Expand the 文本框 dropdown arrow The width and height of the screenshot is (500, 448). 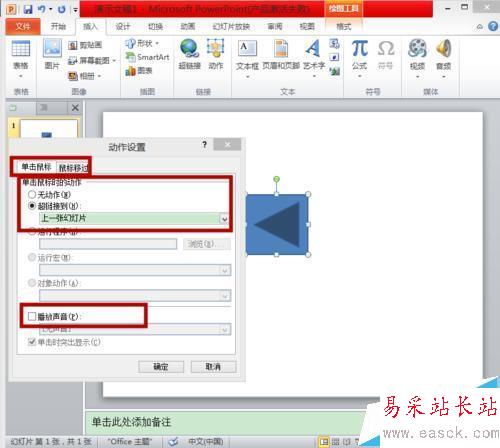(247, 77)
